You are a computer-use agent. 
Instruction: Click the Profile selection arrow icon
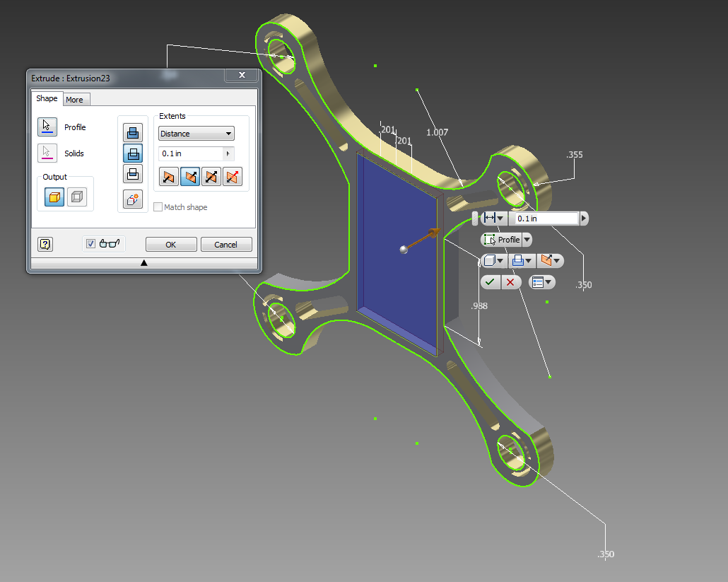point(47,127)
